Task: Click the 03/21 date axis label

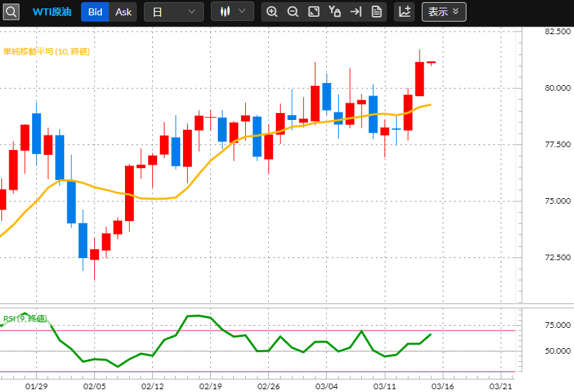Action: coord(501,386)
